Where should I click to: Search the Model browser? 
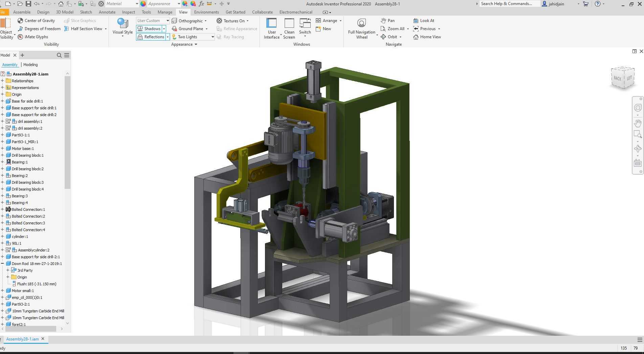click(59, 55)
